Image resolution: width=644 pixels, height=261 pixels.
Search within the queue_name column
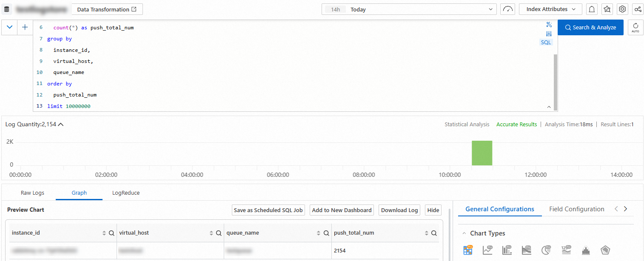326,233
